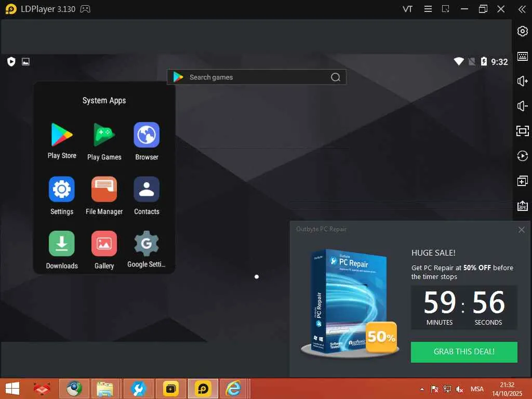Click the muted speaker tray icon
Viewport: 532px width, 399px height.
(x=459, y=389)
